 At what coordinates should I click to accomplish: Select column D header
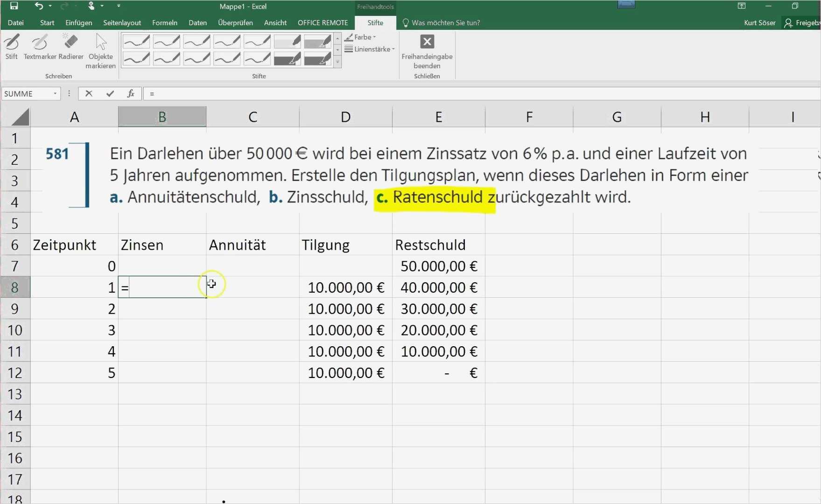[345, 117]
